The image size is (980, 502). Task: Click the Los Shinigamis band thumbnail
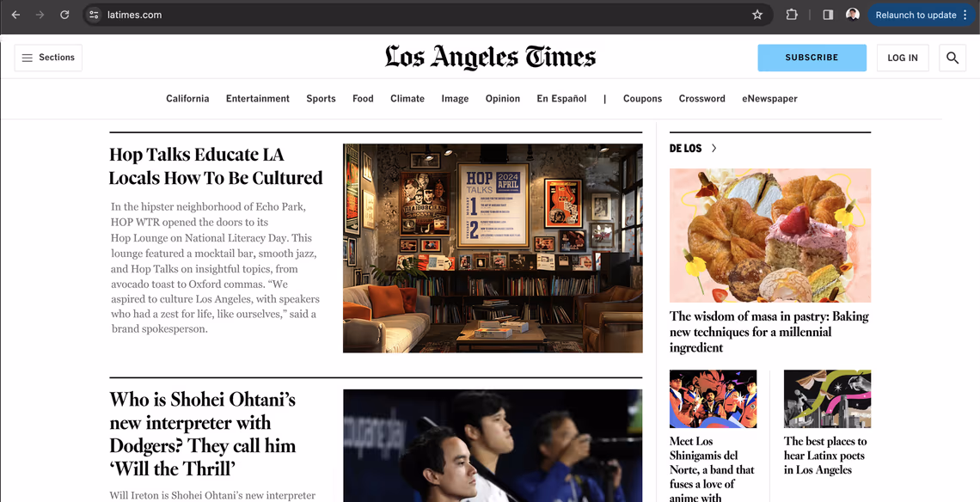coord(714,399)
